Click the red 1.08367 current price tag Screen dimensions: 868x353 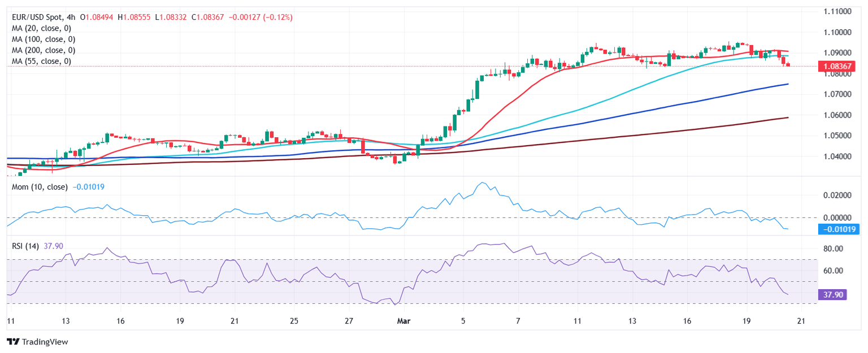(838, 67)
